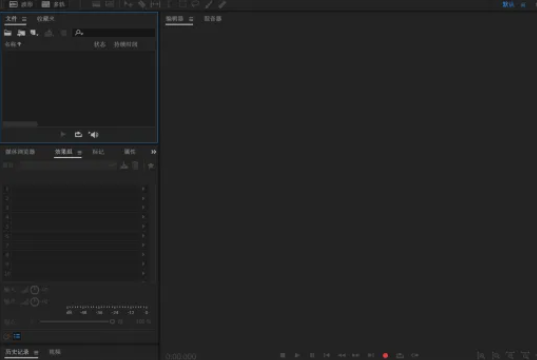Toggle Loop Playback in transport controls
Image resolution: width=537 pixels, height=360 pixels.
point(400,356)
